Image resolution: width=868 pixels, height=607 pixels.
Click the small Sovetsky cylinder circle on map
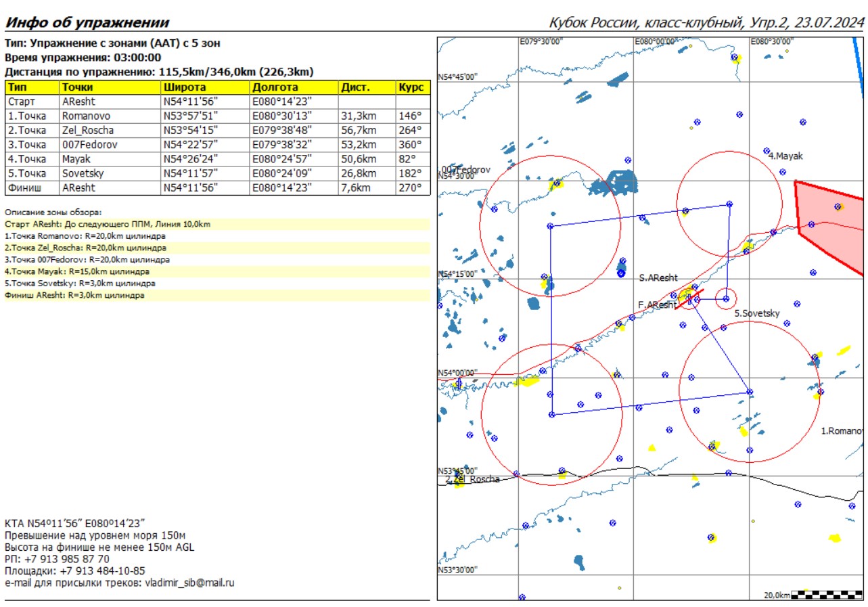pos(726,298)
